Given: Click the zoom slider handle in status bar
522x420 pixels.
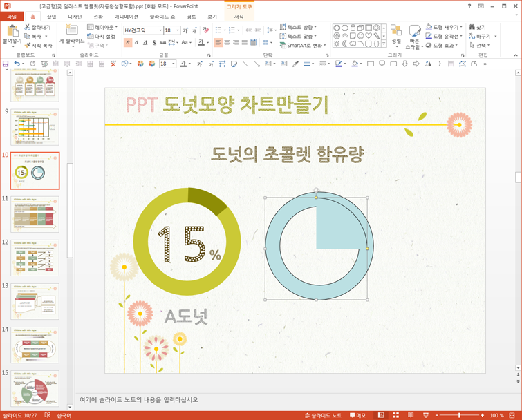Looking at the screenshot, I should (459, 415).
